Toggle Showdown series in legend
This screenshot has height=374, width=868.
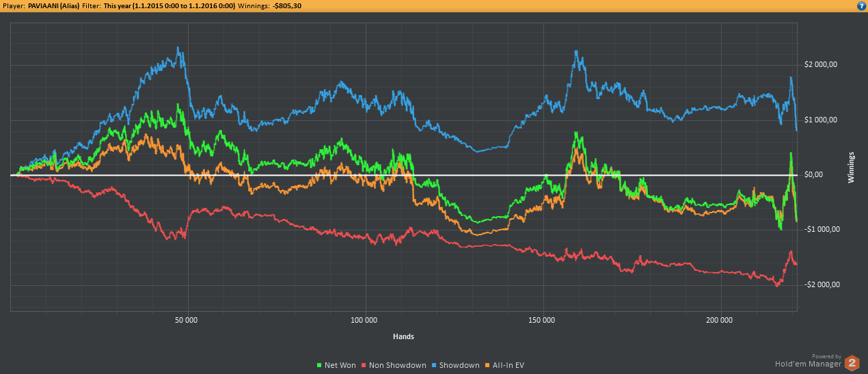456,365
